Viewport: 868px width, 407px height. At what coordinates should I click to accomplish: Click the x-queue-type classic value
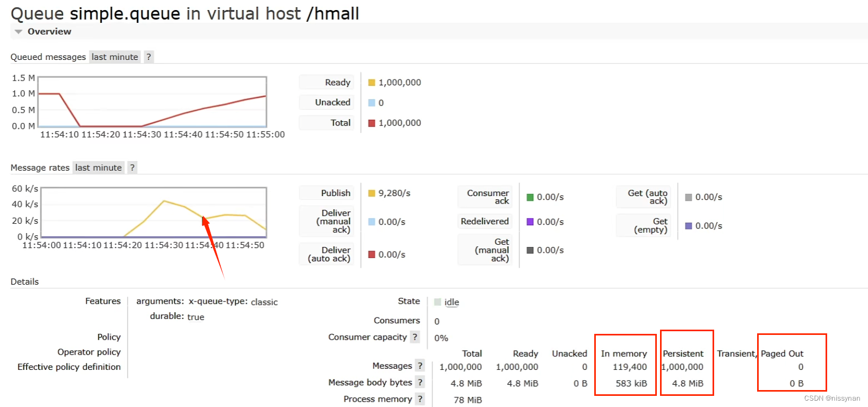coord(264,302)
